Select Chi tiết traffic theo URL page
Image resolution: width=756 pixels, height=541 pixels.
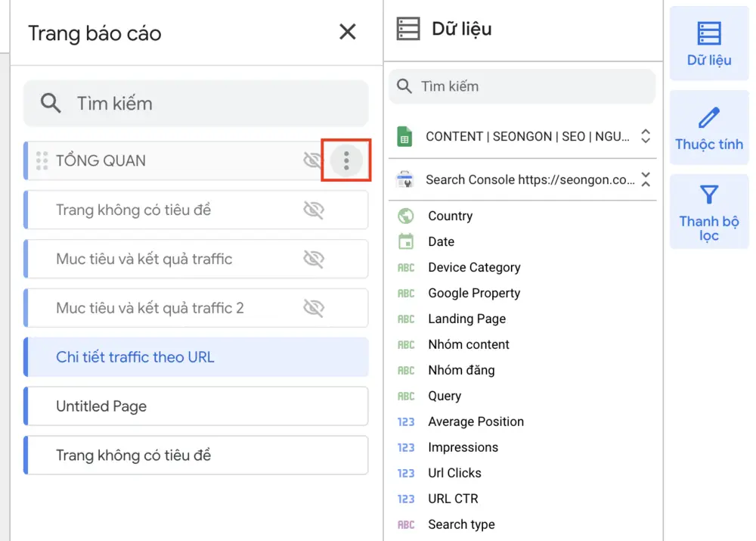196,357
